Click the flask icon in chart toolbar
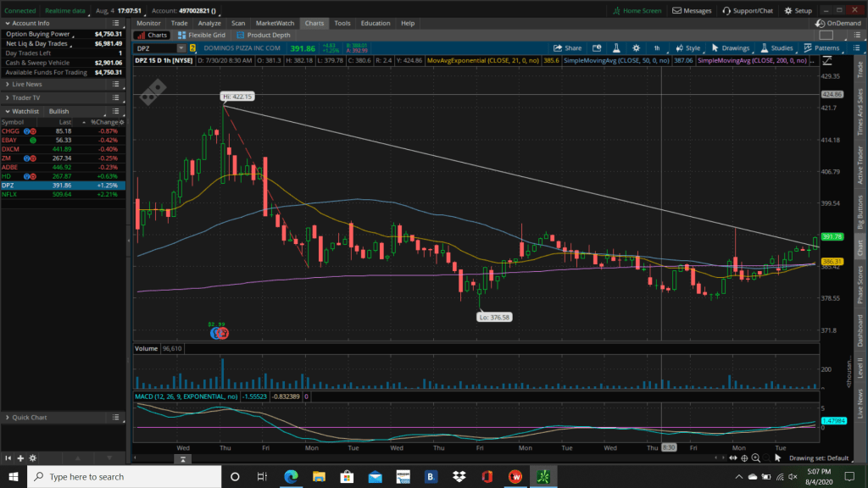 (x=615, y=48)
